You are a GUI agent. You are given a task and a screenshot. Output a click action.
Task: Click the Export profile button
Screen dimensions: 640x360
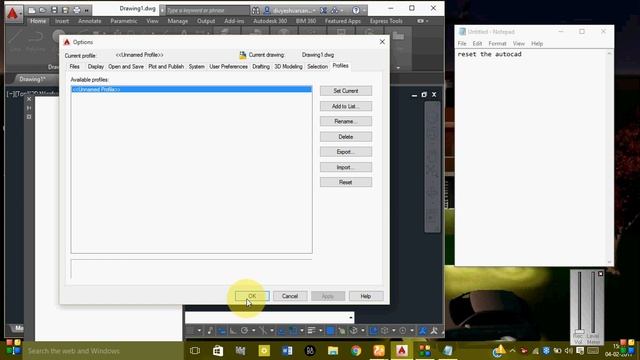tap(346, 152)
